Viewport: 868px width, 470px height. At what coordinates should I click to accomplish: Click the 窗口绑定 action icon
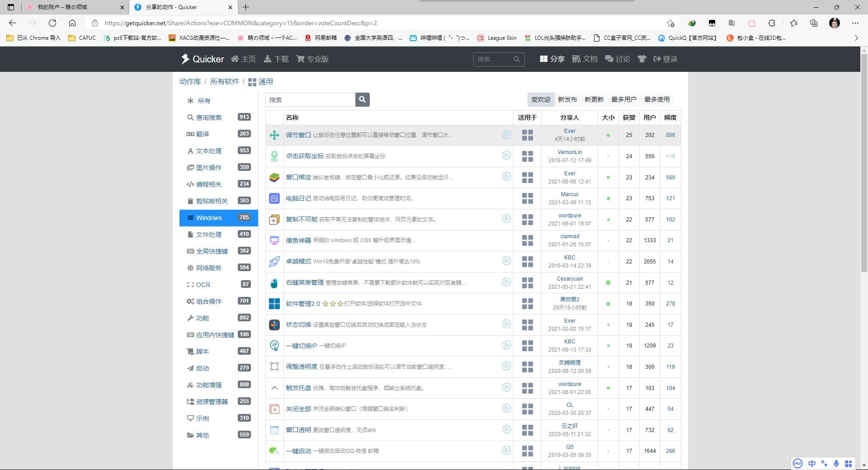[274, 178]
